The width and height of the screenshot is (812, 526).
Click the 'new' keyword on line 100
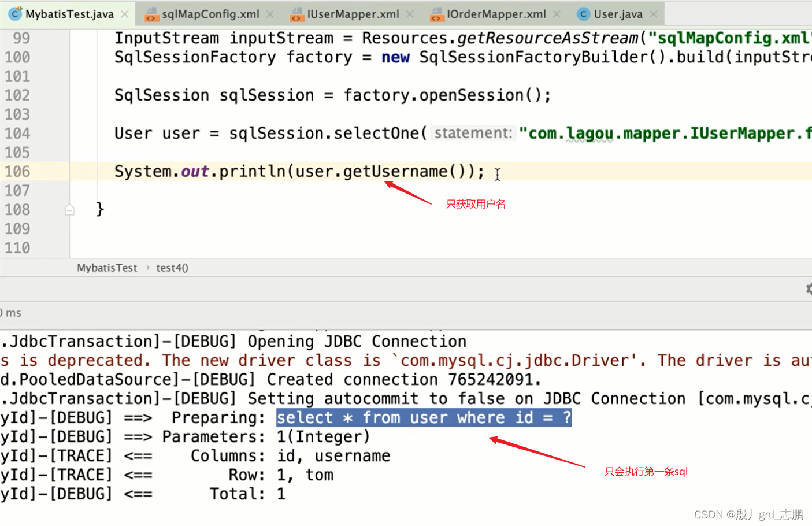(x=395, y=57)
